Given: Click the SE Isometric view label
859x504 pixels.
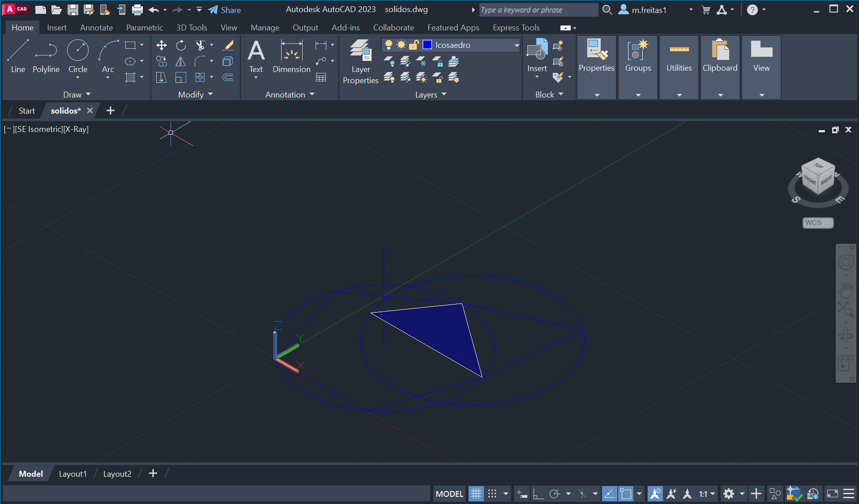Looking at the screenshot, I should pos(39,129).
